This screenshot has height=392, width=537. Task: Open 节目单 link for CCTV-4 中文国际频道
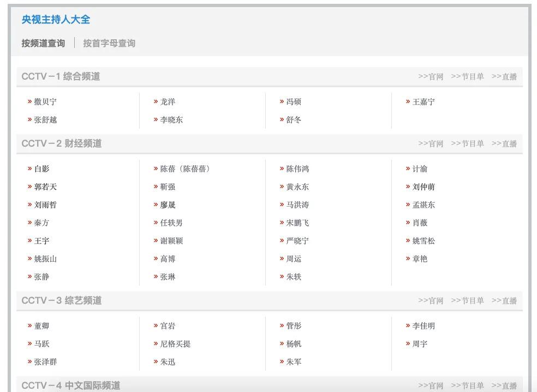point(467,386)
